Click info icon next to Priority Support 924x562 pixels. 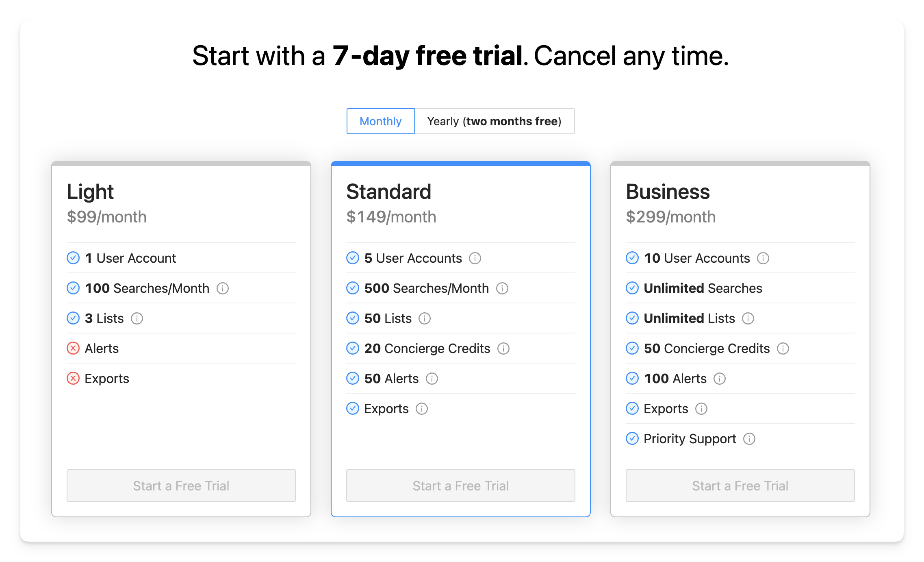pos(749,439)
